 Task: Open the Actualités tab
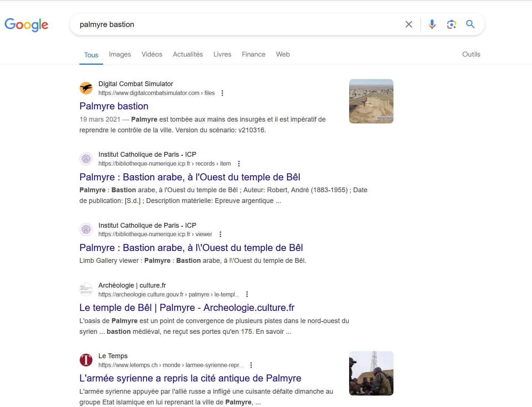(188, 54)
